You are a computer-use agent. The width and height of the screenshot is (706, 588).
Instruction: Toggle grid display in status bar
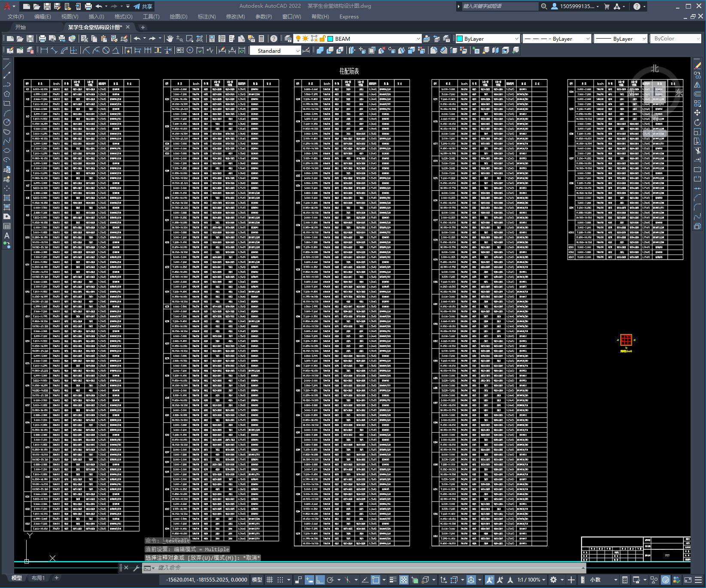pyautogui.click(x=270, y=580)
